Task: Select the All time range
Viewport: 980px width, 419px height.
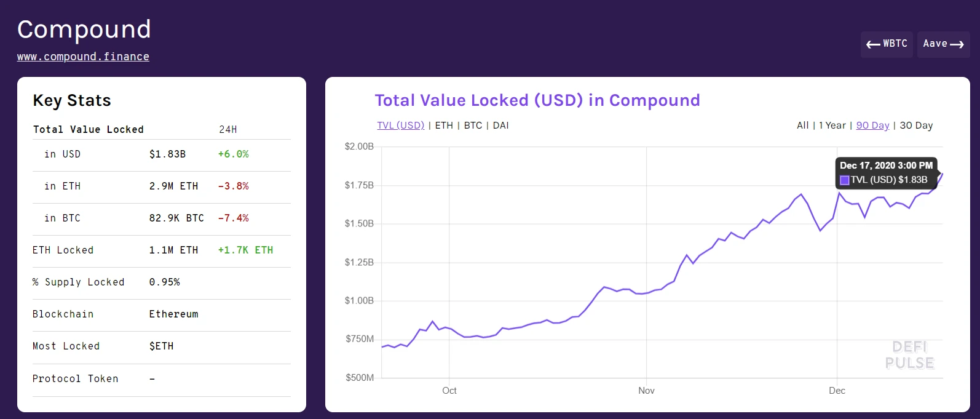Action: [x=802, y=125]
